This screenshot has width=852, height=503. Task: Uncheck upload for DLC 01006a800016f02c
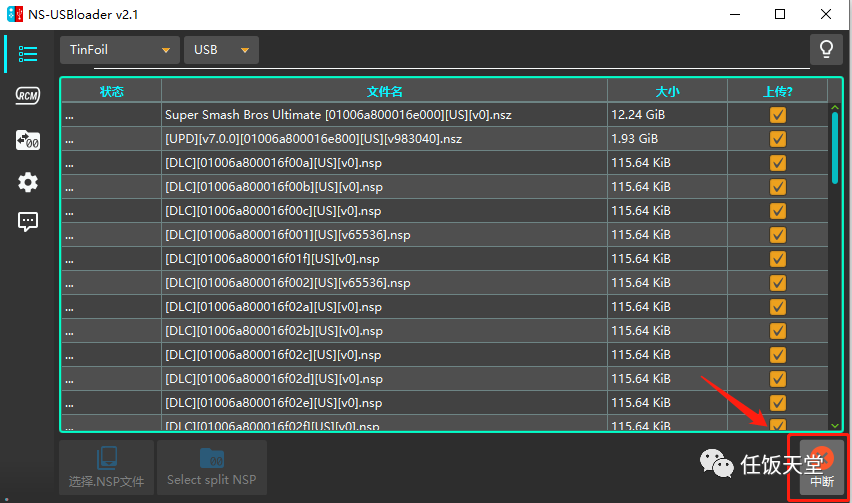778,354
